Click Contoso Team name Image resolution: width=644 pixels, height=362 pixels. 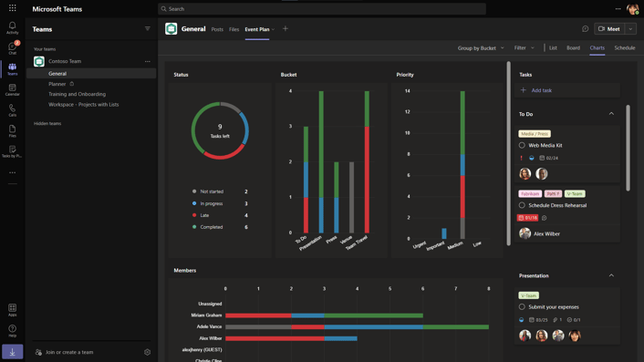65,61
